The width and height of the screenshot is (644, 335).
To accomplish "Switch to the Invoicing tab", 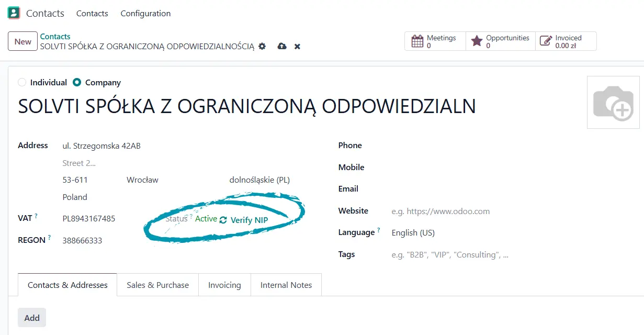I will click(224, 285).
